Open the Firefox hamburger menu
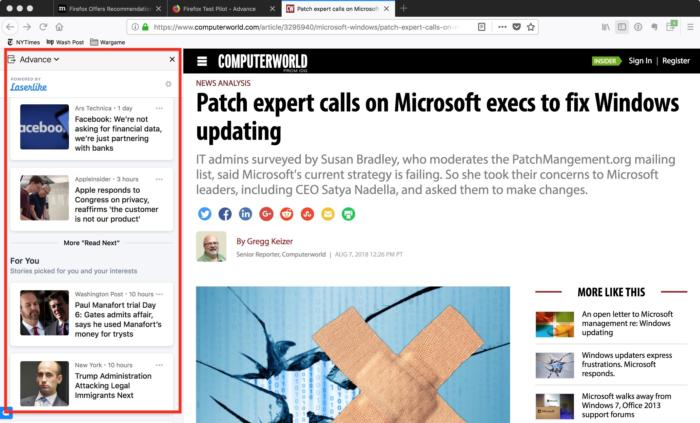This screenshot has width=700, height=423. pyautogui.click(x=690, y=27)
